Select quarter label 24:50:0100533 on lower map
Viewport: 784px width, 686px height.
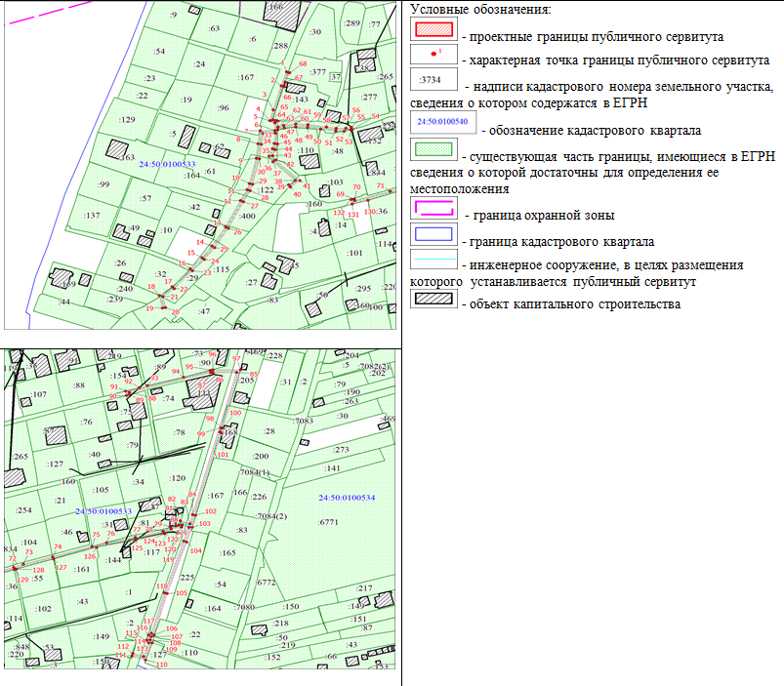click(x=103, y=512)
